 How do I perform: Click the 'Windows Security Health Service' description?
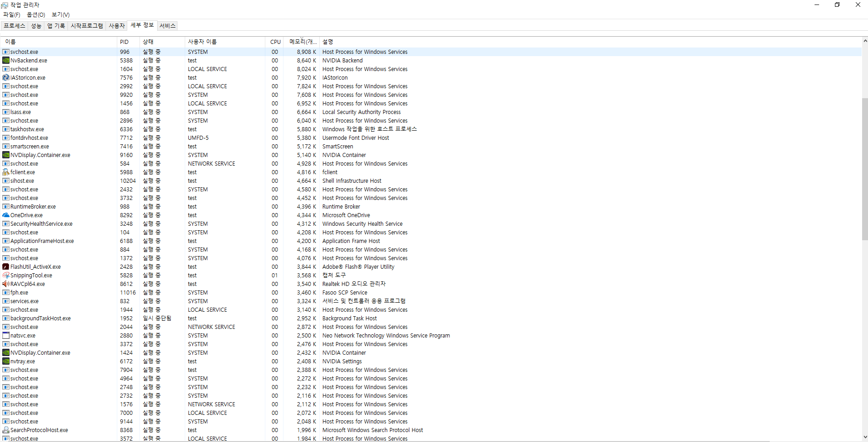pyautogui.click(x=362, y=224)
